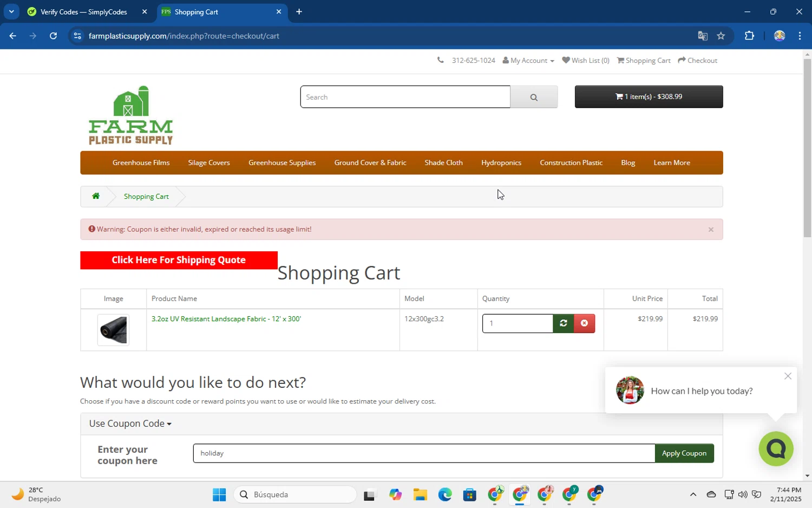Click Here For Shipping Quote button
The image size is (812, 508).
pos(179,260)
